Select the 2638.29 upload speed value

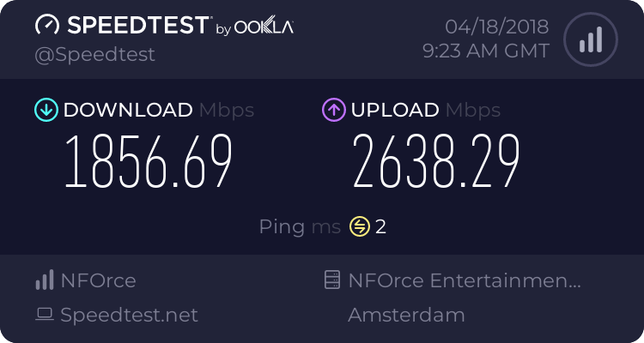[x=435, y=163]
